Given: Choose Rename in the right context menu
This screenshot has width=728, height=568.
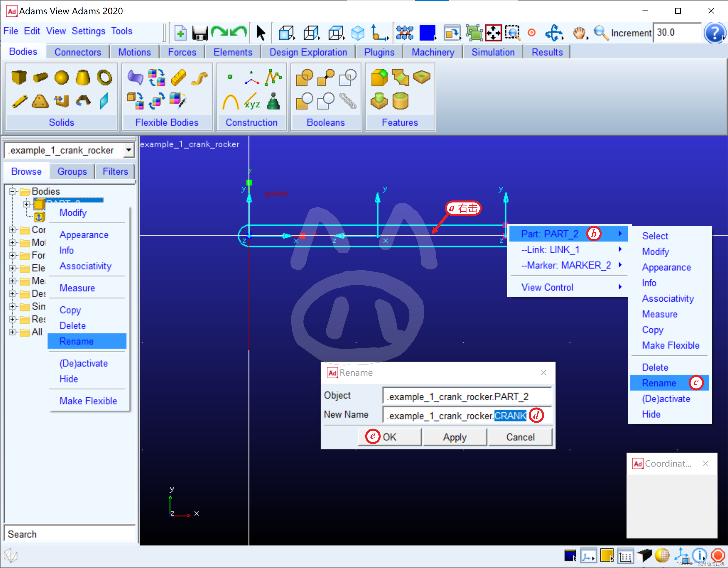Looking at the screenshot, I should point(659,383).
